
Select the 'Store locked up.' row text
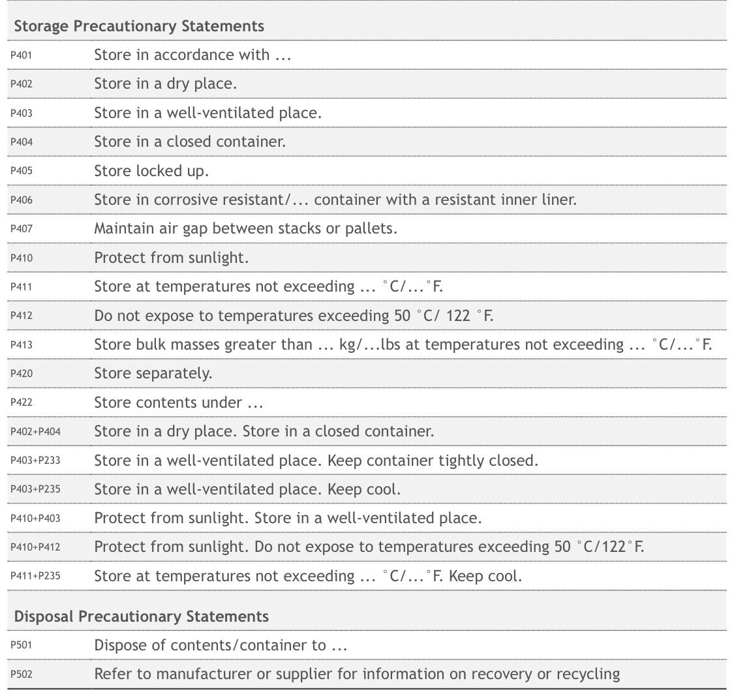point(151,171)
